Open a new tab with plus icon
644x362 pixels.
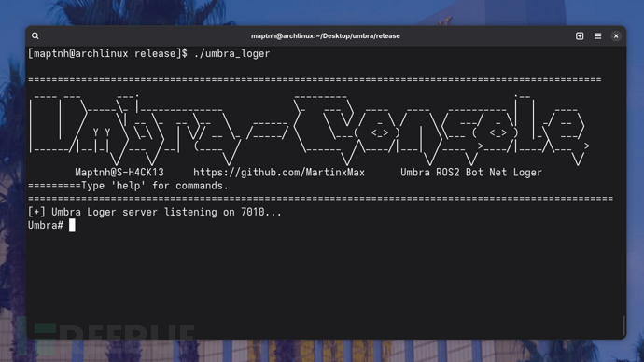pyautogui.click(x=580, y=36)
